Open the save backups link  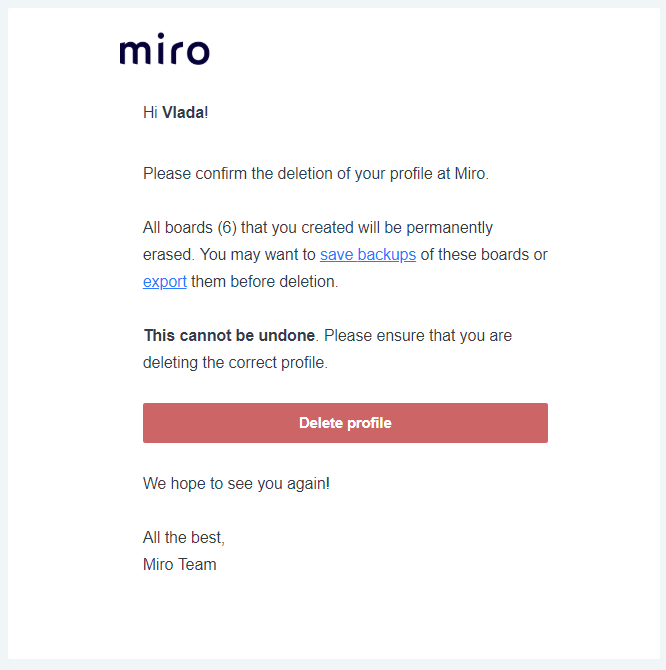[367, 255]
